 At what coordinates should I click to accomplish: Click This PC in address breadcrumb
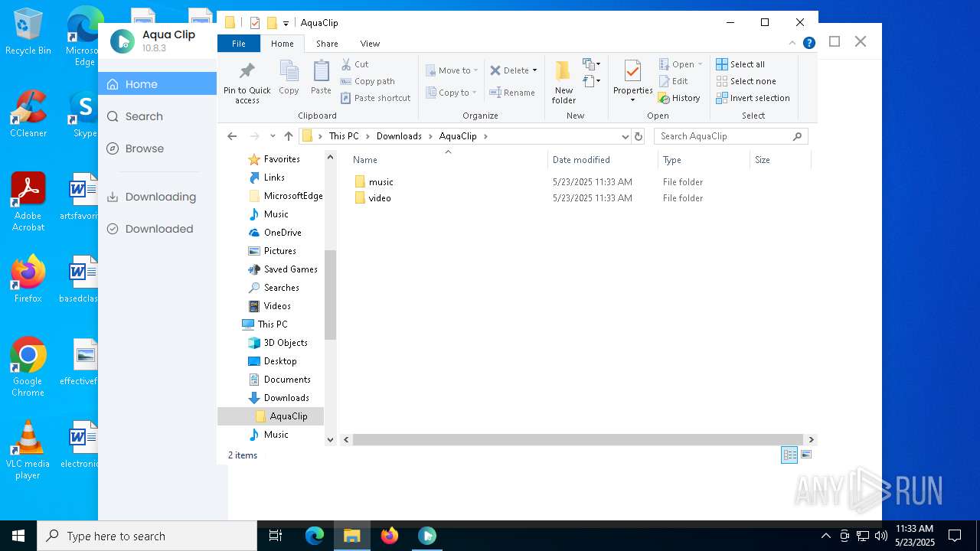click(x=344, y=136)
